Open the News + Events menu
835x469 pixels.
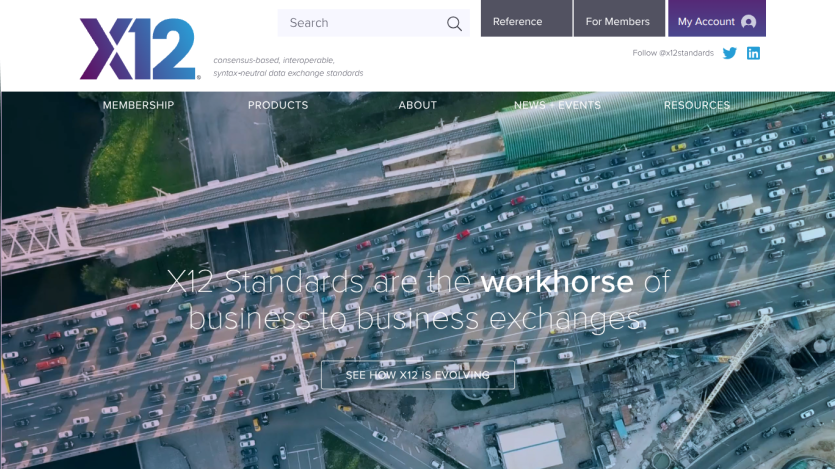557,105
